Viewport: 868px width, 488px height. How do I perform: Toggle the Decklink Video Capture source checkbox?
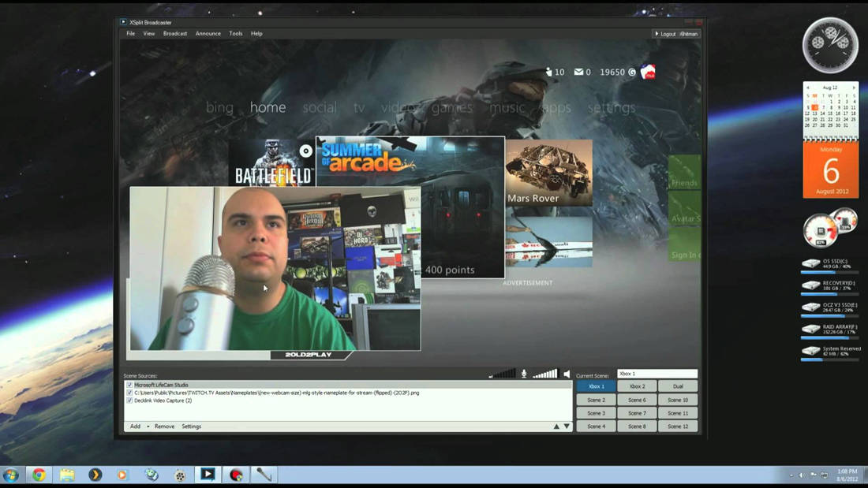point(129,400)
